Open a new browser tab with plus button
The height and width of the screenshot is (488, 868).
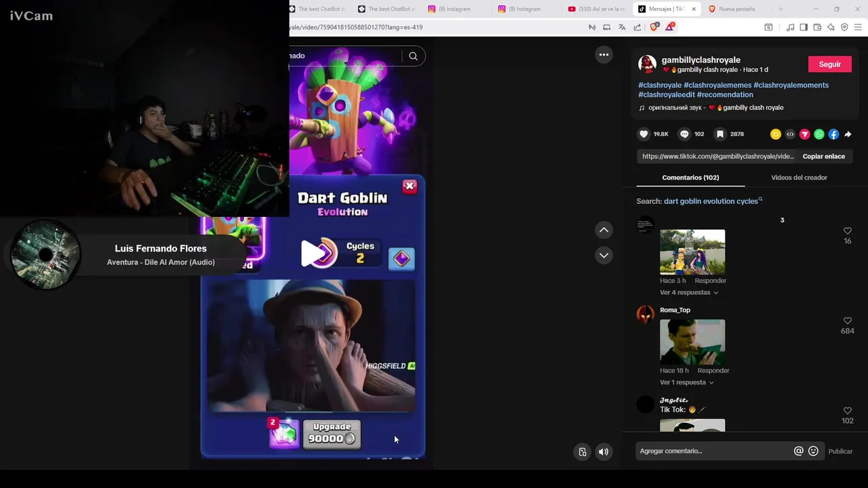pyautogui.click(x=781, y=9)
